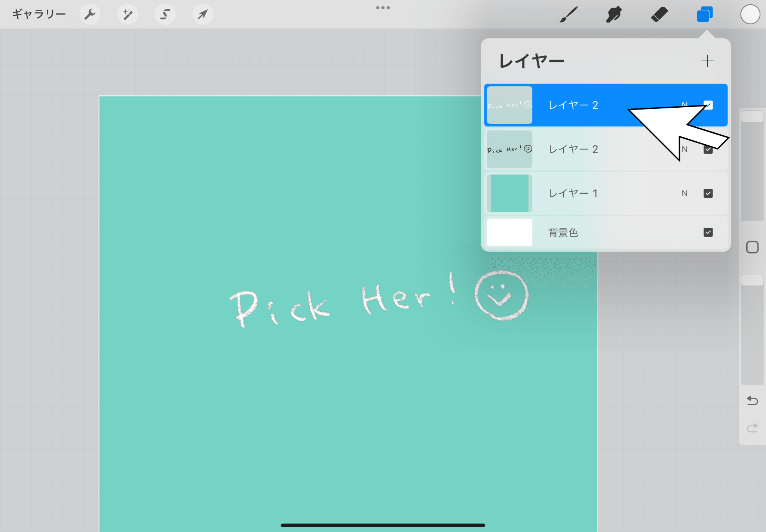Tap the square modifier button in sidebar
Image resolution: width=766 pixels, height=532 pixels.
tap(752, 247)
